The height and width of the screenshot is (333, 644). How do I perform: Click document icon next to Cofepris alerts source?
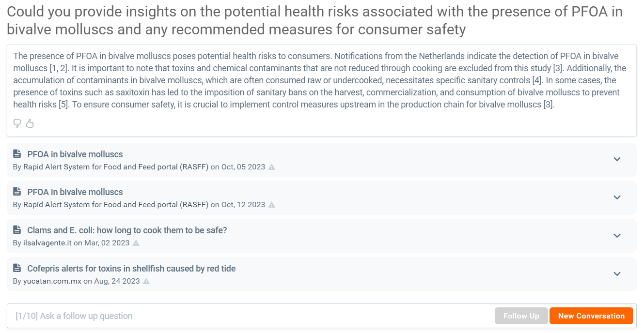(17, 268)
